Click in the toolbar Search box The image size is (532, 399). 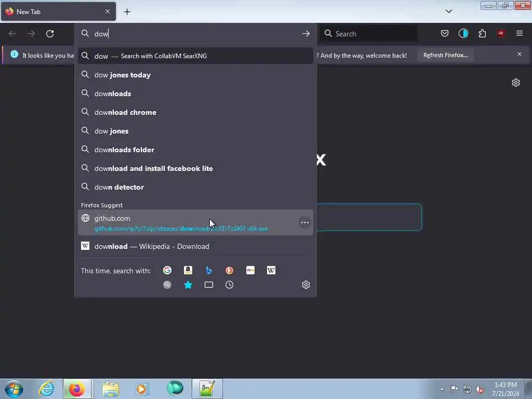368,34
